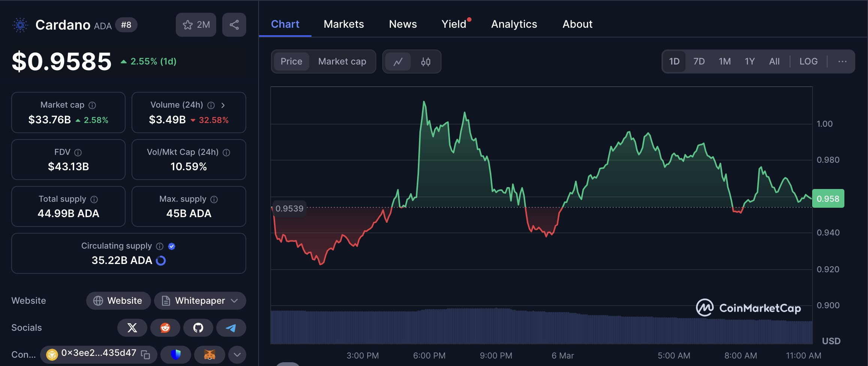Set chart range to 1Y
This screenshot has height=366, width=868.
(x=750, y=61)
